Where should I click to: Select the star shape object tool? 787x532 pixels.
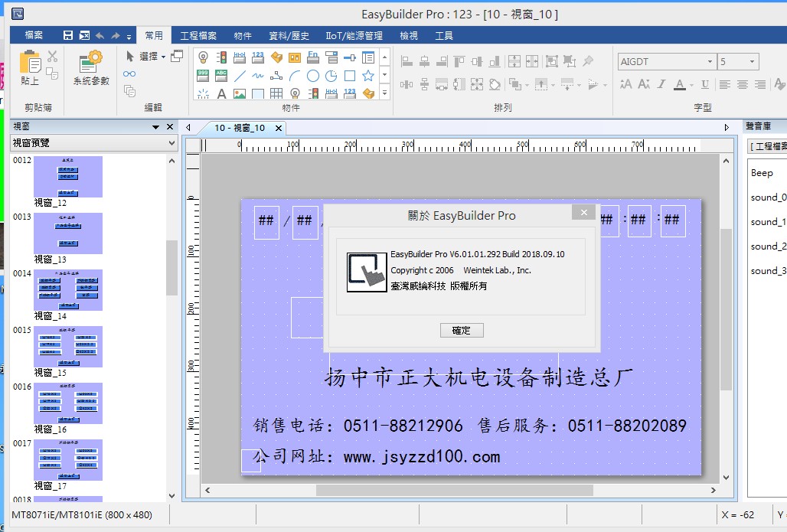tap(368, 76)
